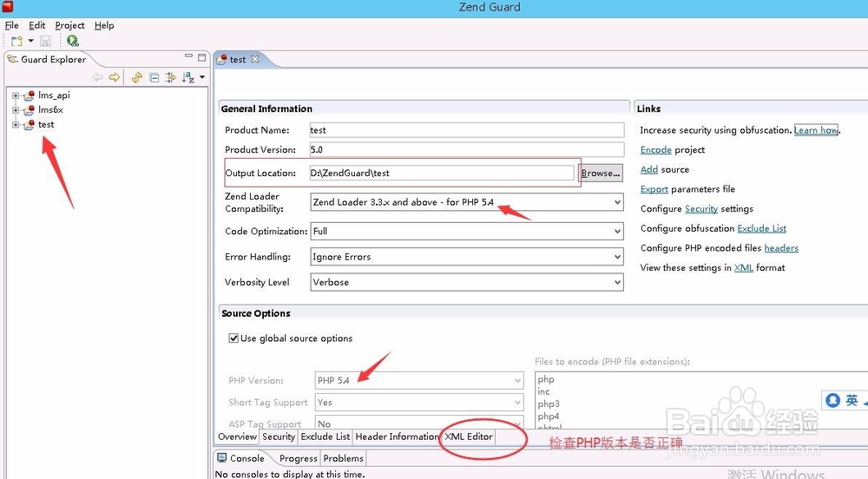
Task: Open the File menu
Action: click(11, 25)
